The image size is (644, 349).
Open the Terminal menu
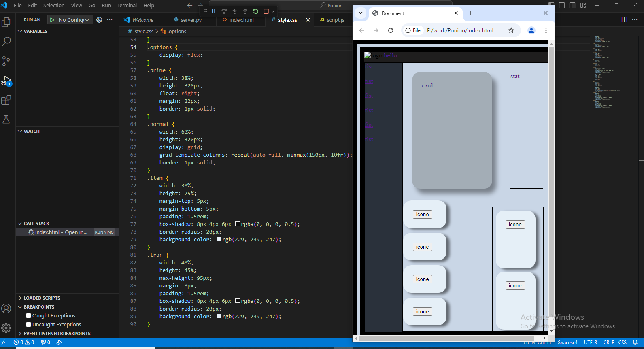point(127,5)
